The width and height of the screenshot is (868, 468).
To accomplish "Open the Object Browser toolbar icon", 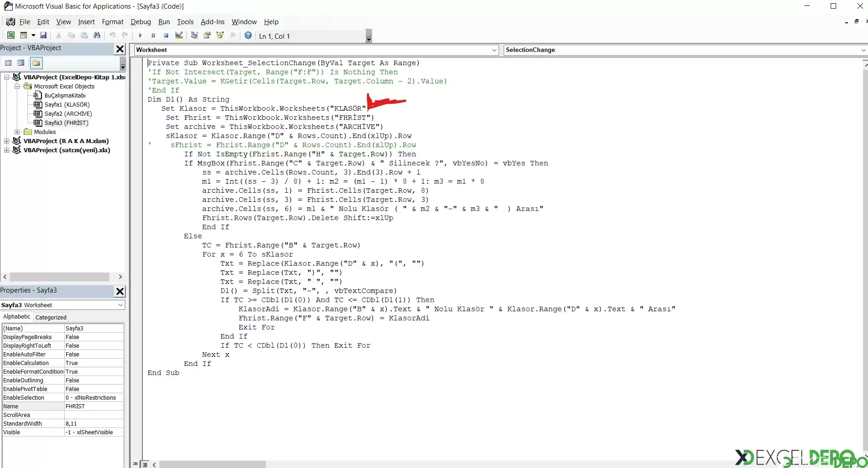I will tap(220, 36).
